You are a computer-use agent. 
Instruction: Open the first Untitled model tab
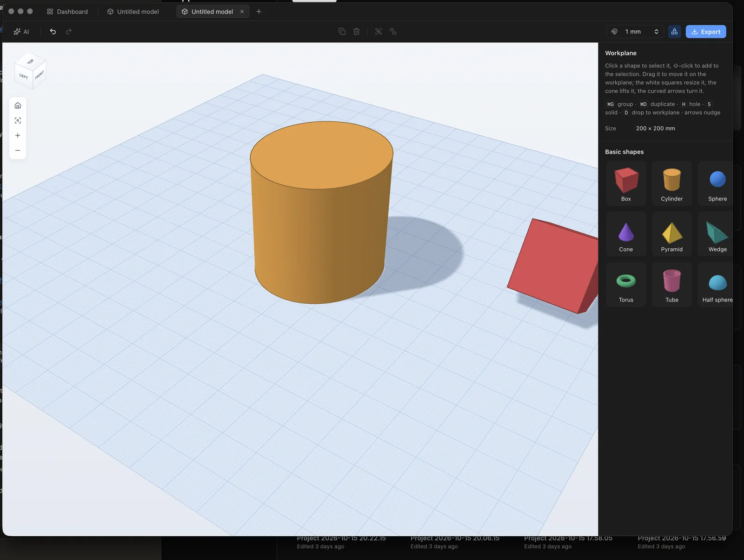point(133,12)
